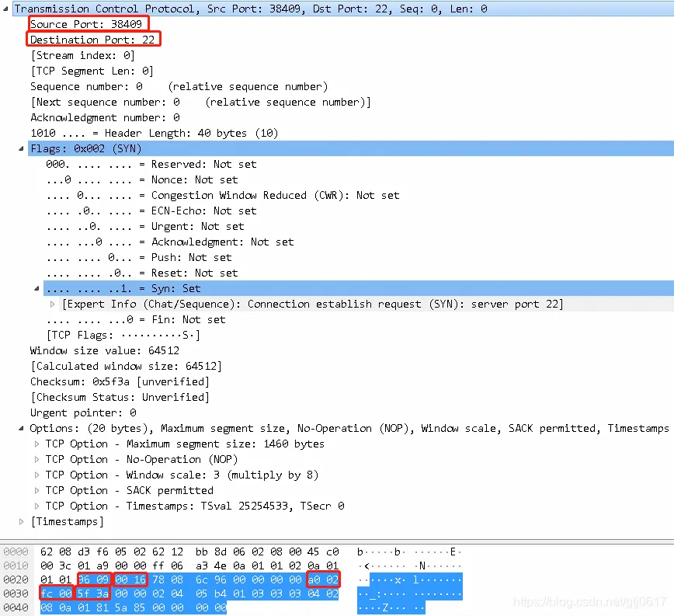Select the Fin: Not set row
Screen dimensions: 674x616
[136, 319]
